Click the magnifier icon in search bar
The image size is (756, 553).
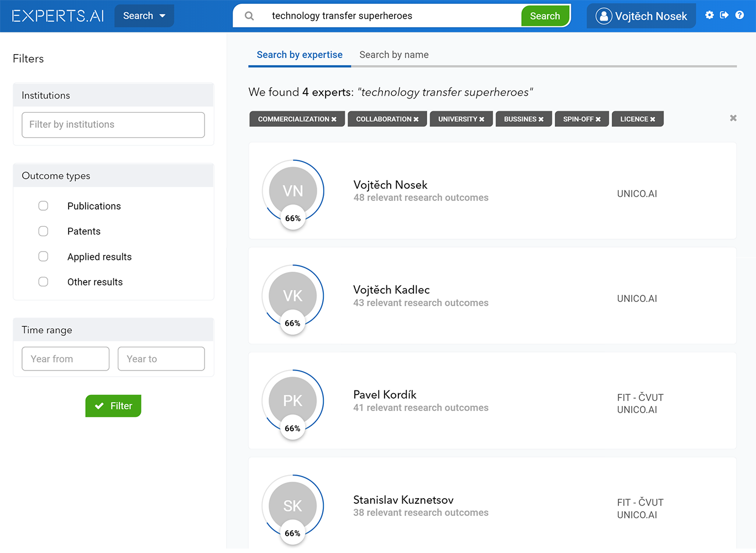pyautogui.click(x=249, y=16)
